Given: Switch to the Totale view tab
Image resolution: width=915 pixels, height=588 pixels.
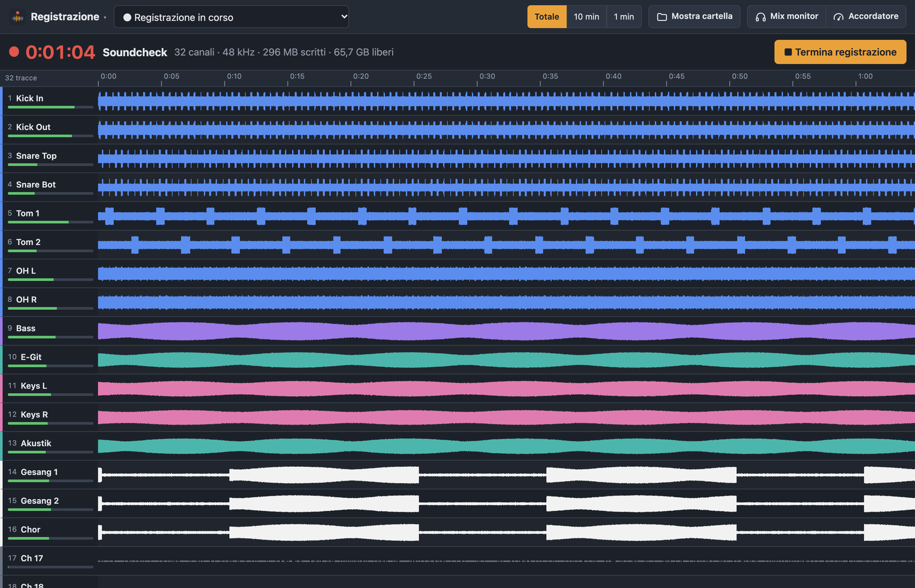Looking at the screenshot, I should [x=547, y=17].
